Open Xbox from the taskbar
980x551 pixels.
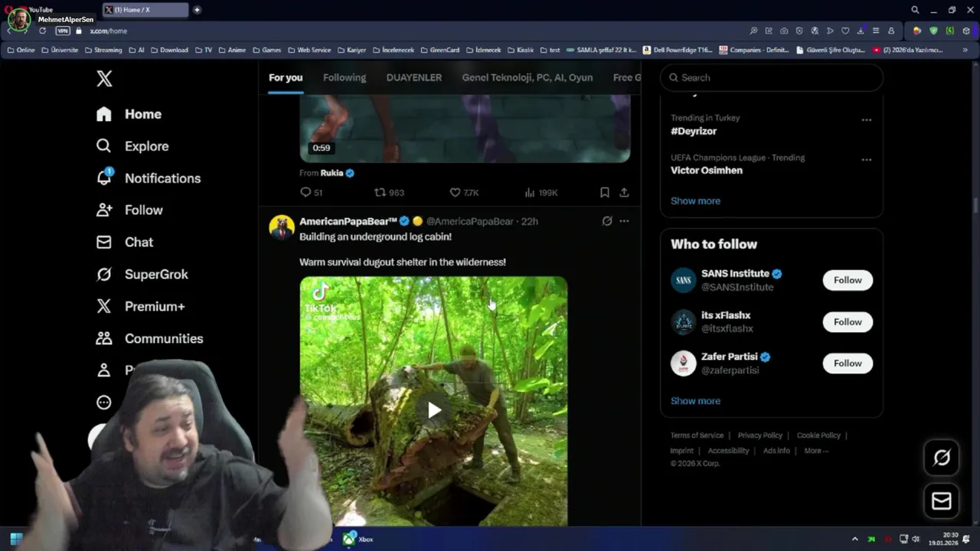[x=358, y=539]
